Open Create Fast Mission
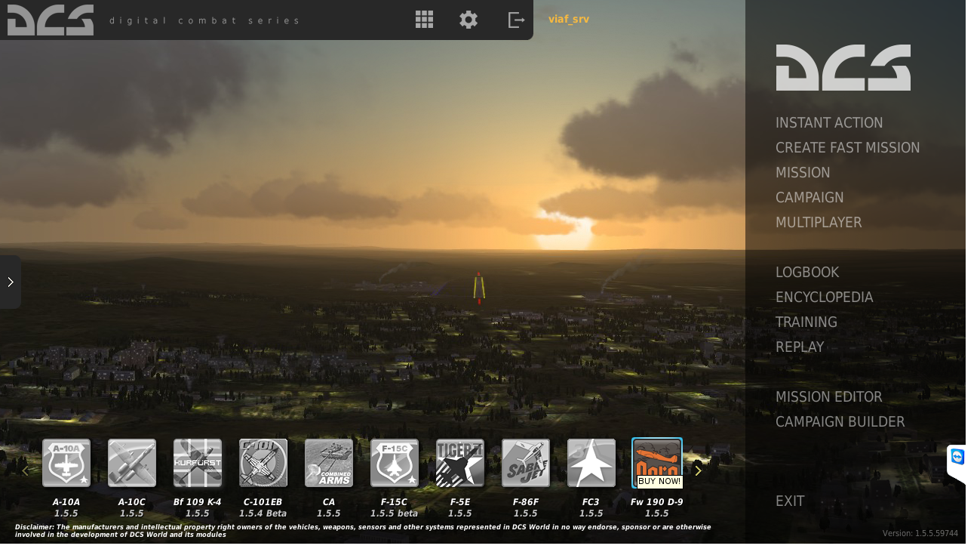This screenshot has height=555, width=980. [x=848, y=148]
